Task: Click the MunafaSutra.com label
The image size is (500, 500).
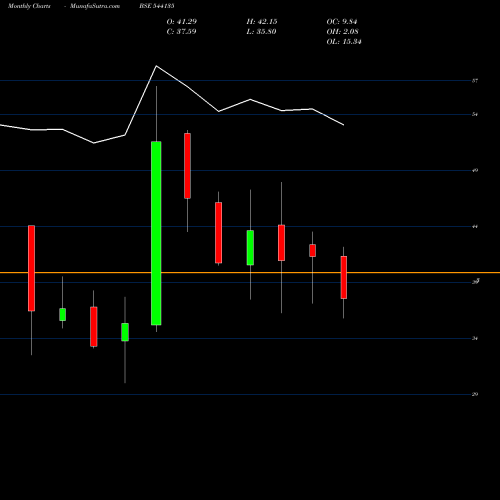Action: pyautogui.click(x=95, y=6)
